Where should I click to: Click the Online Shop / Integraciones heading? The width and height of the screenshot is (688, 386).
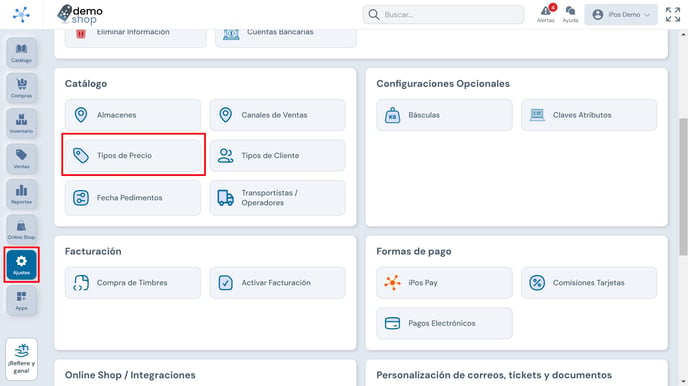[x=130, y=375]
